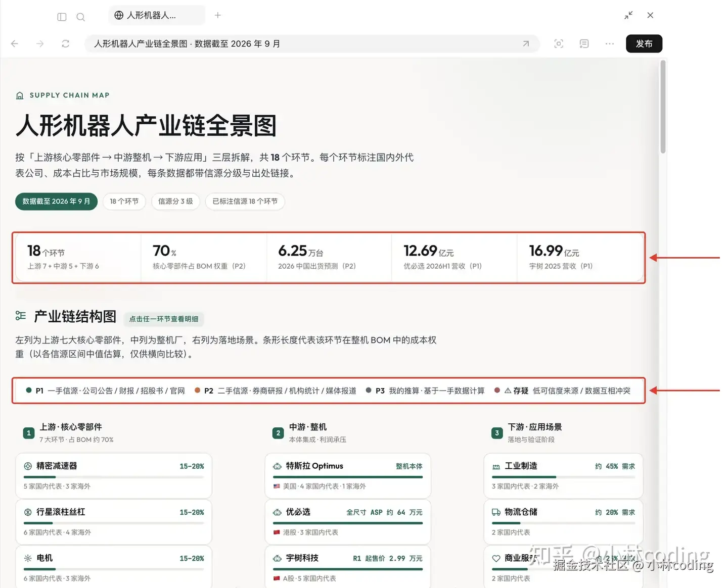The image size is (728, 588).
Task: Click the address bar title field
Action: (312, 44)
